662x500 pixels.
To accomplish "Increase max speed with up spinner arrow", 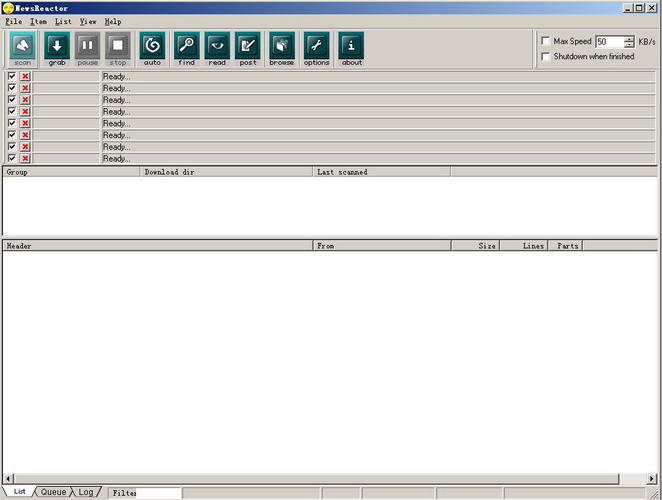I will point(629,39).
